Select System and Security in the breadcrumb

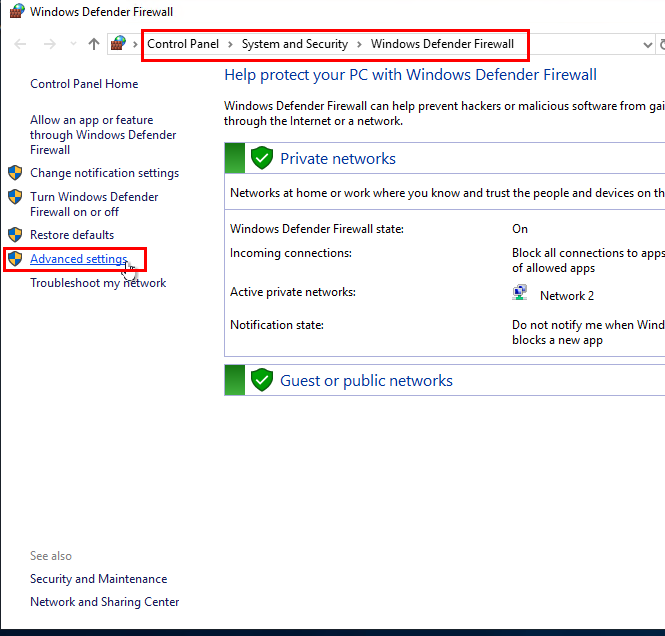[295, 44]
